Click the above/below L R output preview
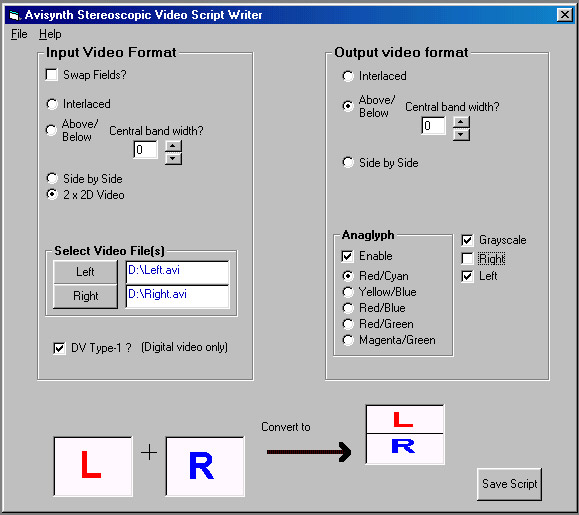The width and height of the screenshot is (579, 515). 405,434
